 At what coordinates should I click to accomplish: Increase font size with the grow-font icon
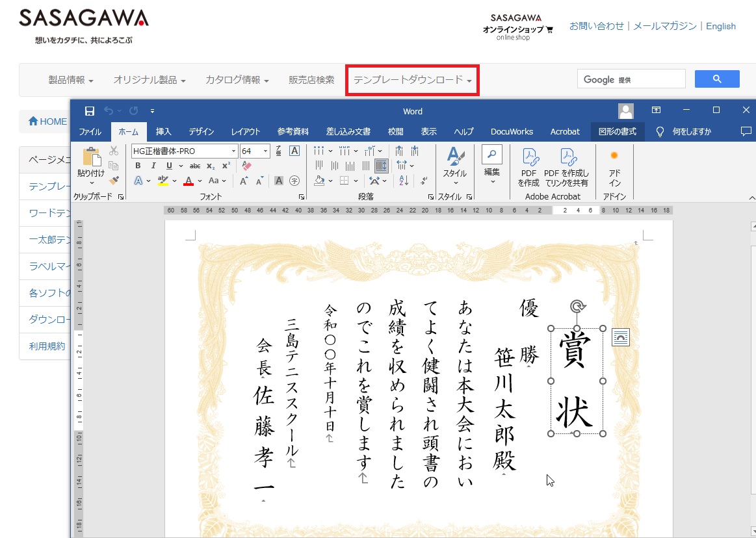pyautogui.click(x=244, y=181)
